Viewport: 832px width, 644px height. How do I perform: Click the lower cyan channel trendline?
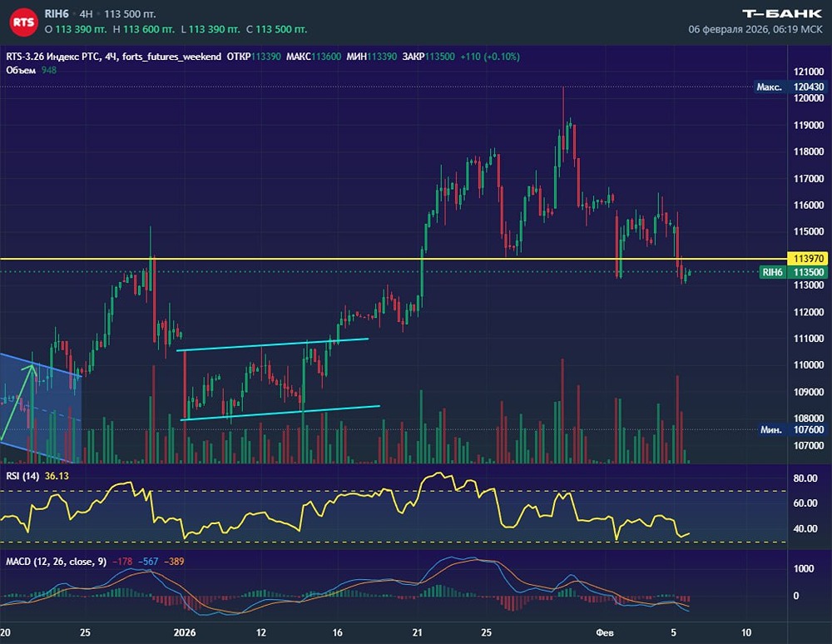(280, 414)
